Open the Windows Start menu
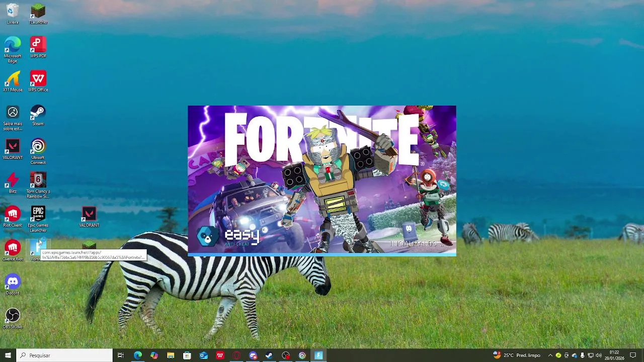 8,355
